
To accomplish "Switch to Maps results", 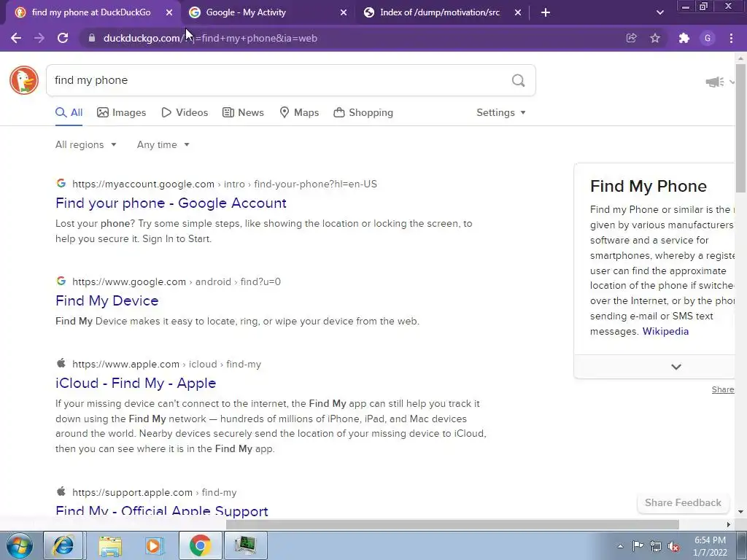I will (299, 113).
